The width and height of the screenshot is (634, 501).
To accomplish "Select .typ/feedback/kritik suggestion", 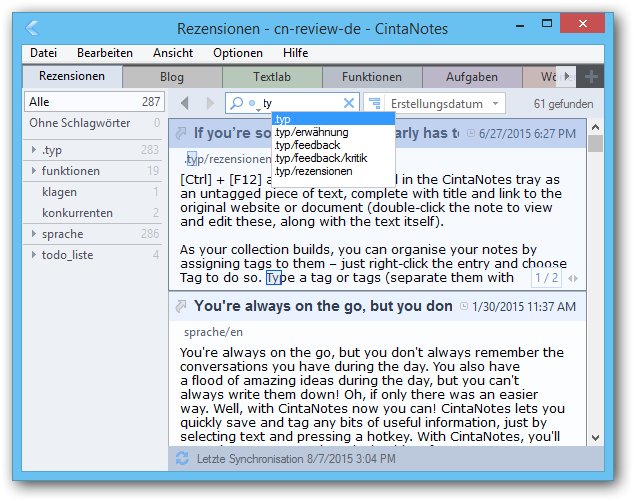I will click(334, 158).
